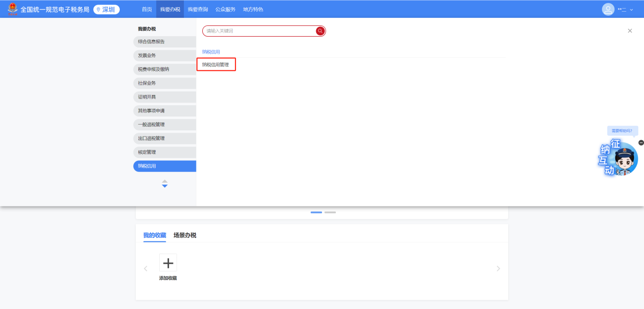Open the 公众服务 menu
644x309 pixels.
tap(225, 9)
